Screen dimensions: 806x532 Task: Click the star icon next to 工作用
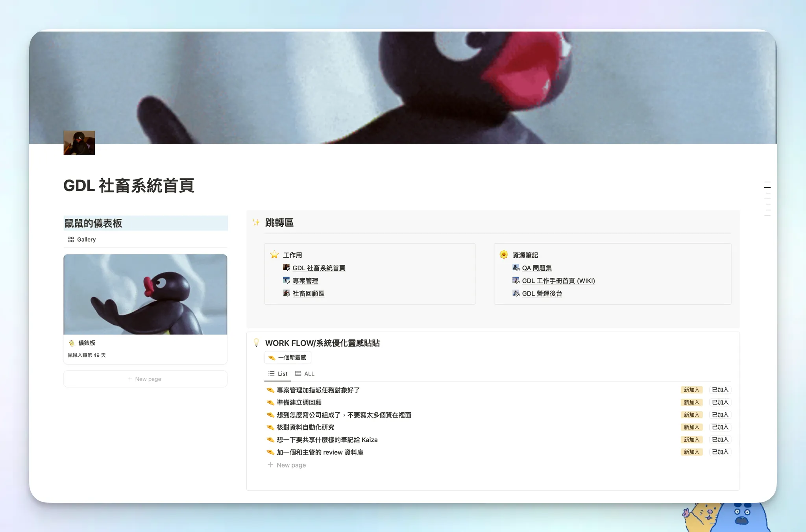tap(274, 255)
